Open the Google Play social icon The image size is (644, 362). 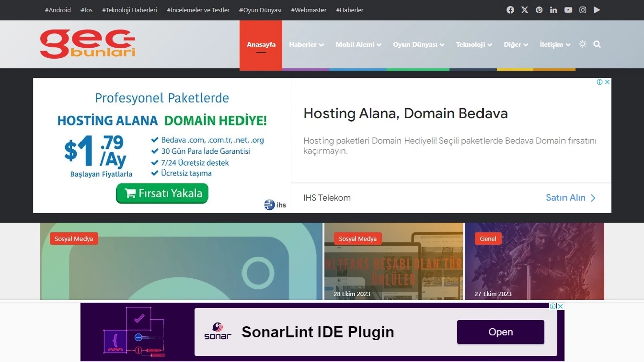[x=597, y=10]
